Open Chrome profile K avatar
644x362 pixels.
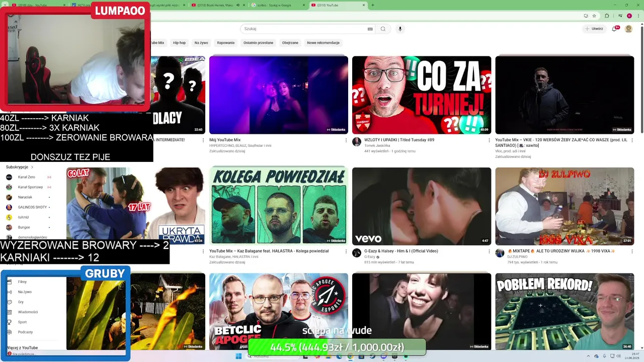(629, 16)
